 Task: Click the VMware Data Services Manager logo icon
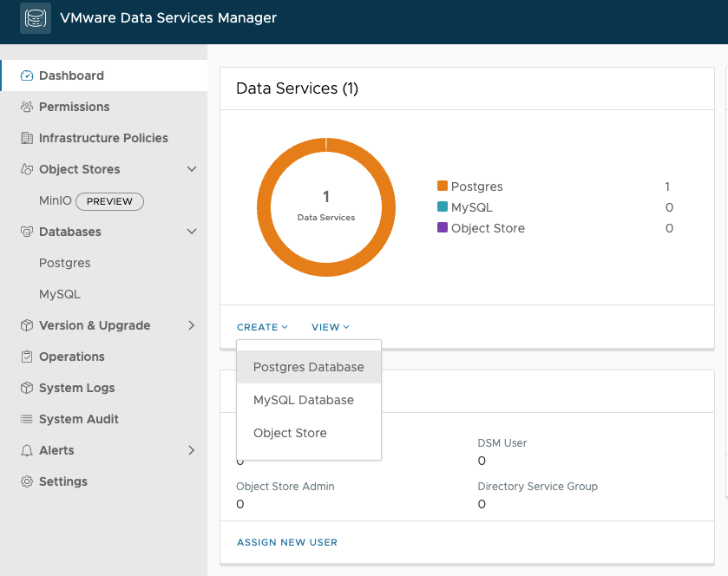(36, 18)
